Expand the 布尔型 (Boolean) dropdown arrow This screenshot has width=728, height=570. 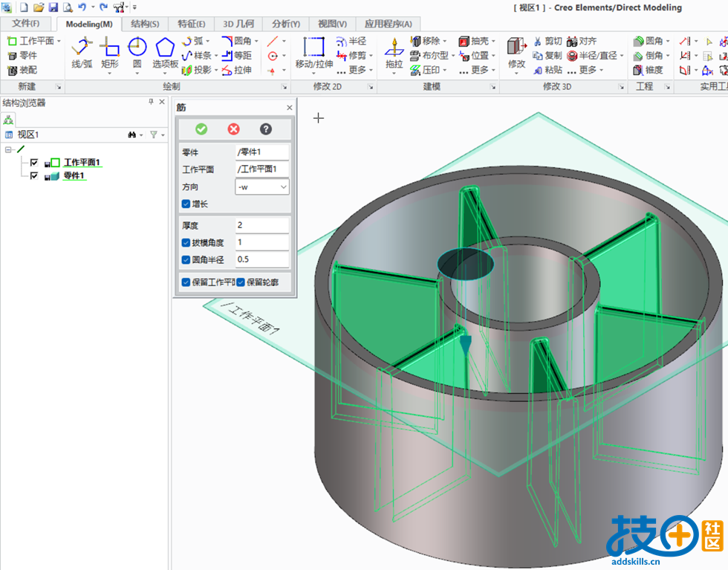pyautogui.click(x=453, y=56)
